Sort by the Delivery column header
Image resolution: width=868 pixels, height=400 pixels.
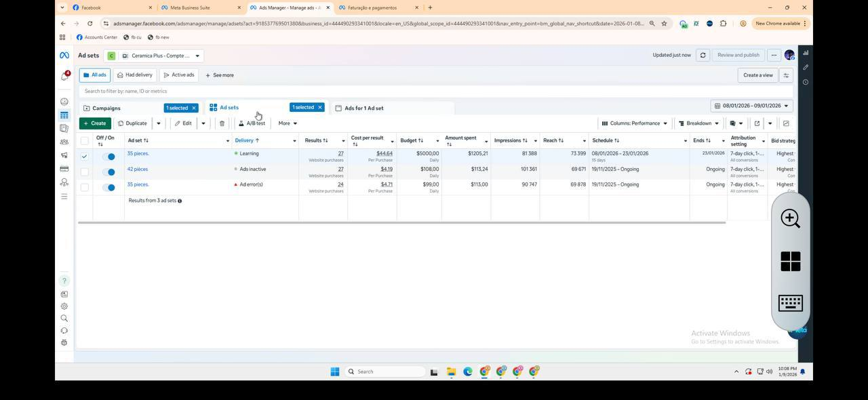[x=247, y=140]
